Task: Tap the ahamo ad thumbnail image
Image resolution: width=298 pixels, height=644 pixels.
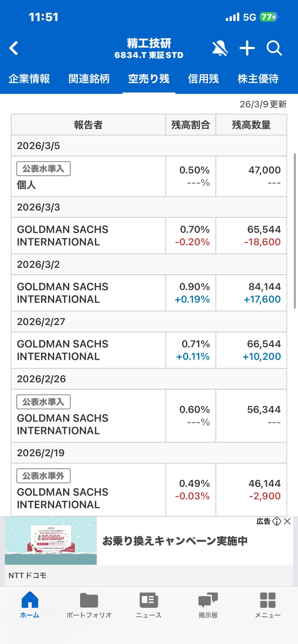Action: coord(51,540)
